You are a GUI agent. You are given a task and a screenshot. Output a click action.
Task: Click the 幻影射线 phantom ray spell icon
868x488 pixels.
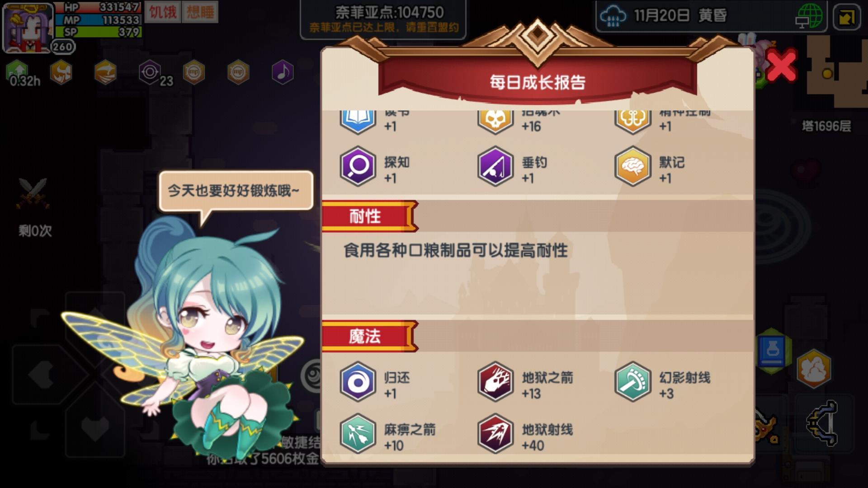click(632, 382)
